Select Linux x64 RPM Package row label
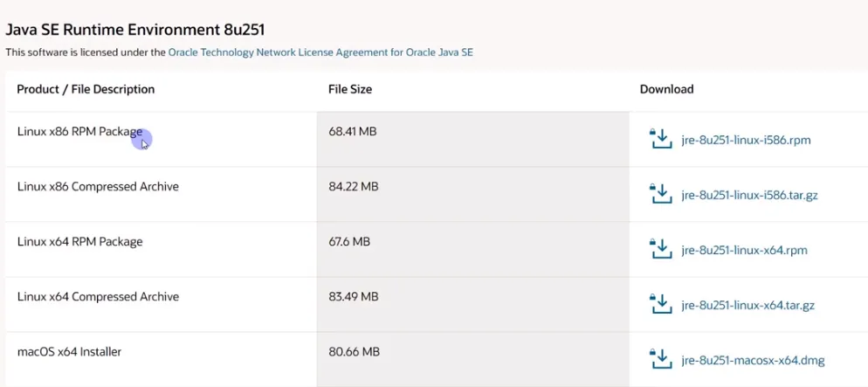This screenshot has height=387, width=868. point(79,241)
